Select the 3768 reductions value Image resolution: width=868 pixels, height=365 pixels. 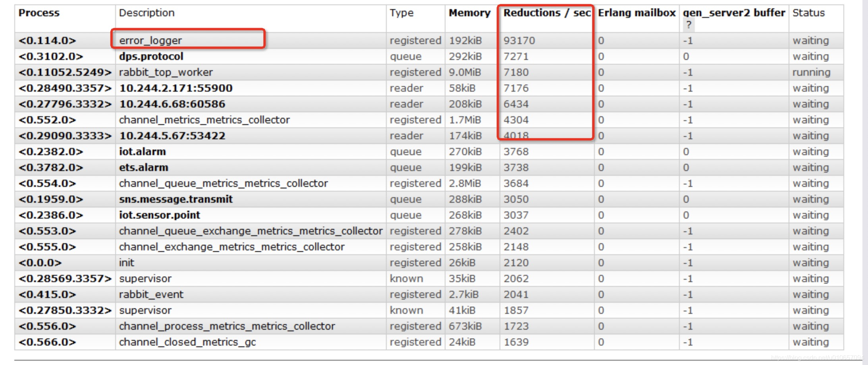[516, 152]
